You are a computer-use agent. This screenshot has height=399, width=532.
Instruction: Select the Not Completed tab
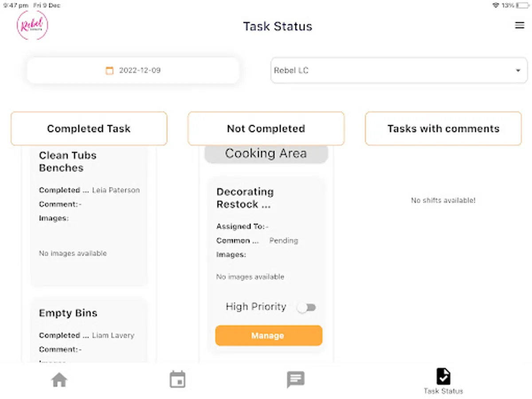click(x=266, y=129)
